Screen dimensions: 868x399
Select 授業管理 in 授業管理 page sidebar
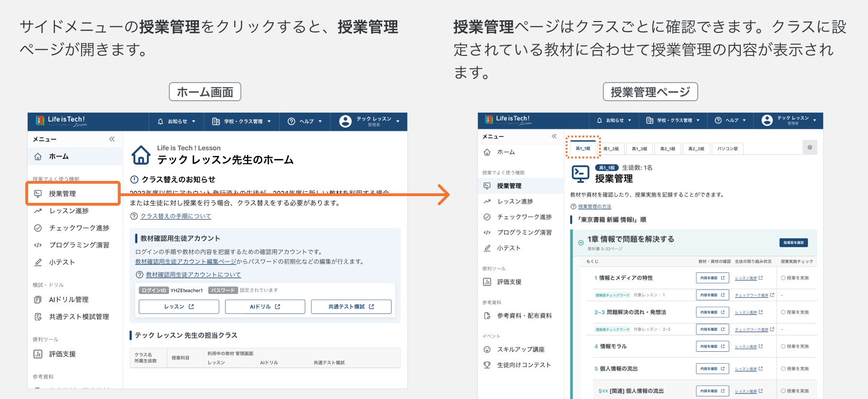521,186
